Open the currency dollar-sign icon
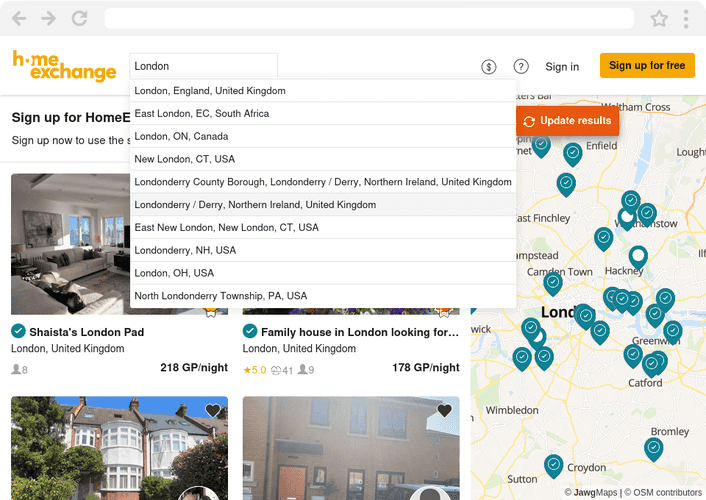This screenshot has height=500, width=706. 489,67
